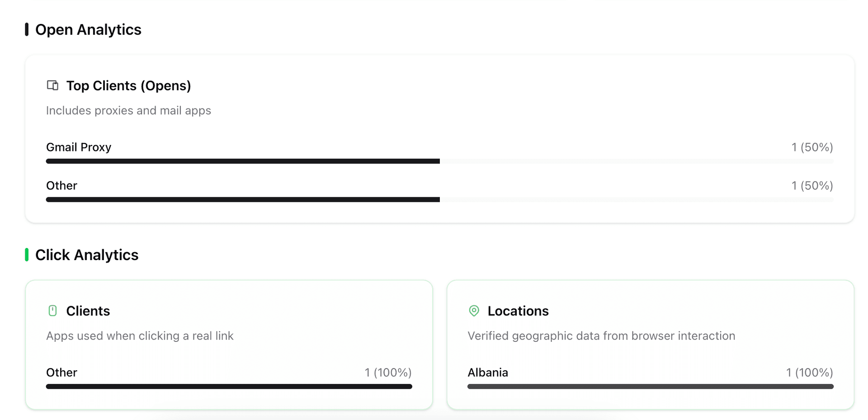The image size is (868, 420).
Task: Click the Top Clients (Opens) mail icon
Action: [x=52, y=85]
